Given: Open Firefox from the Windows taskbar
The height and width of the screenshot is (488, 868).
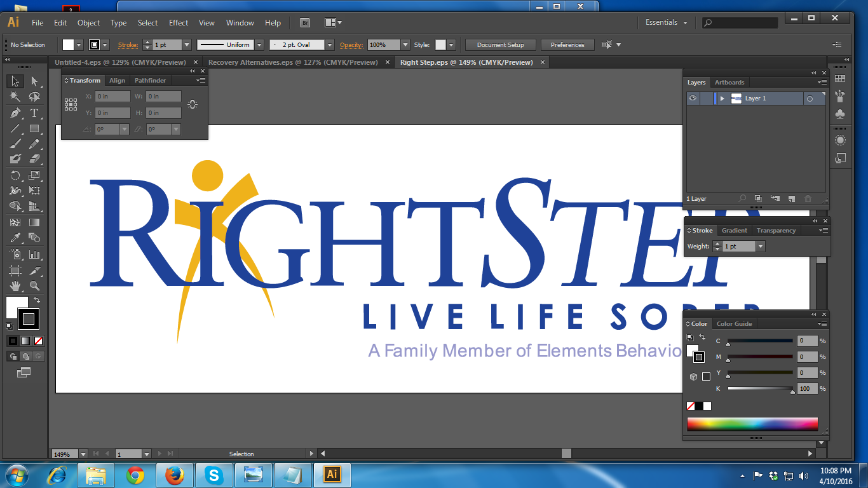Looking at the screenshot, I should coord(174,475).
